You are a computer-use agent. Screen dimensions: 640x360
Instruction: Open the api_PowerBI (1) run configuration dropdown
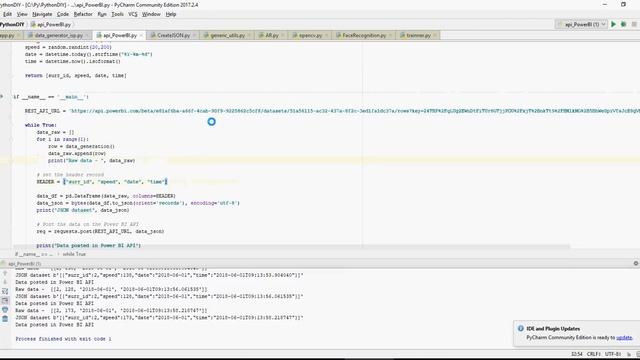click(581, 24)
